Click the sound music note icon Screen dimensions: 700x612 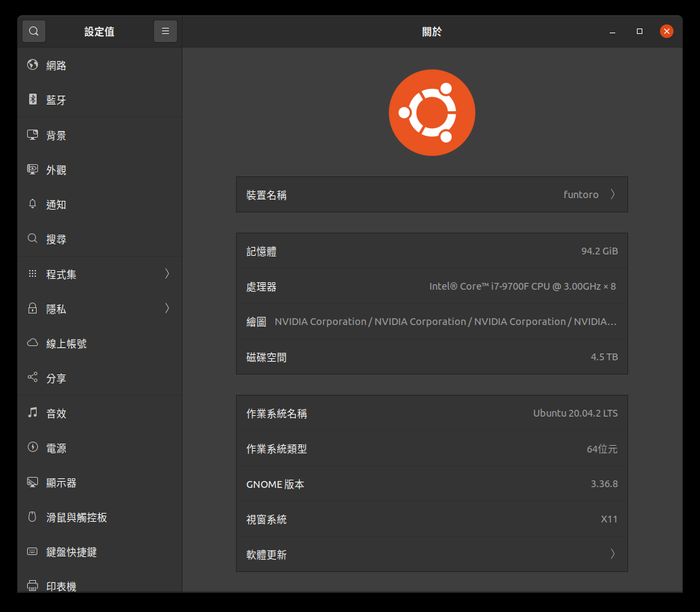(33, 413)
